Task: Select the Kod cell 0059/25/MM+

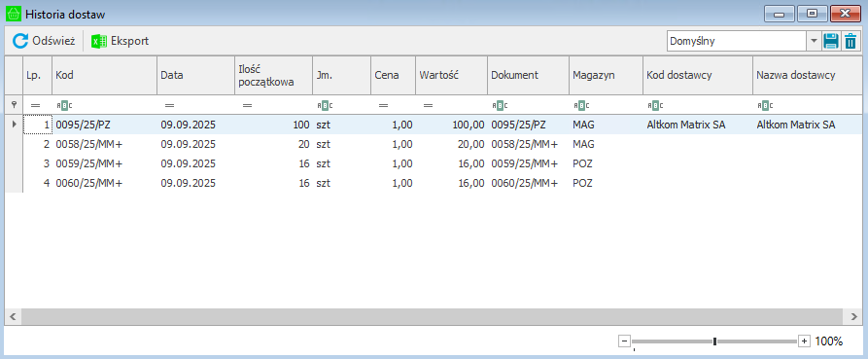Action: click(104, 163)
